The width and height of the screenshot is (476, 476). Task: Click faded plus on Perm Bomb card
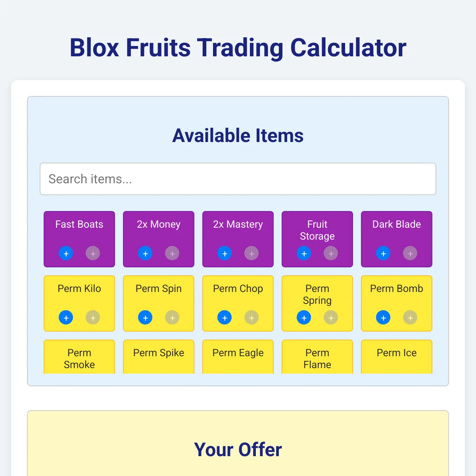point(410,317)
